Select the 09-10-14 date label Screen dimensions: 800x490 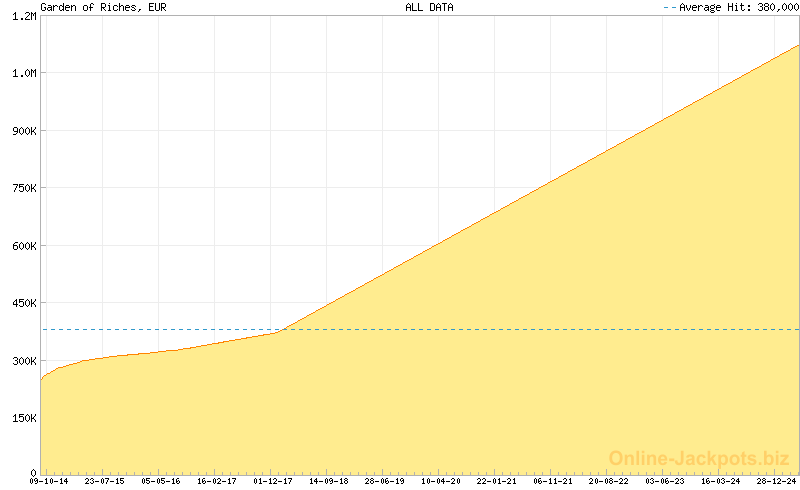[49, 481]
